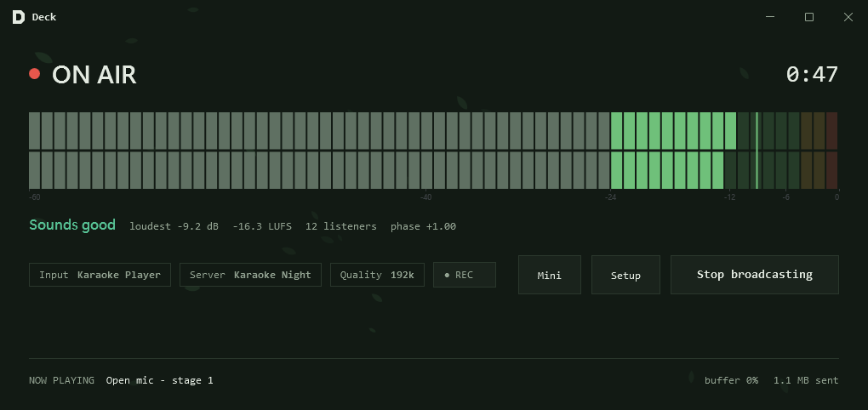Open the Quality 192k selector
Screen dimensions: 868x410
point(377,275)
